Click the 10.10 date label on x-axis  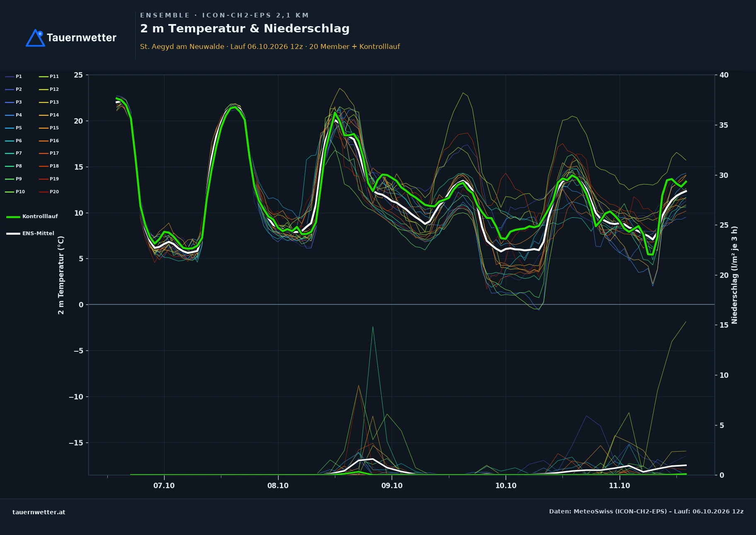pyautogui.click(x=506, y=486)
